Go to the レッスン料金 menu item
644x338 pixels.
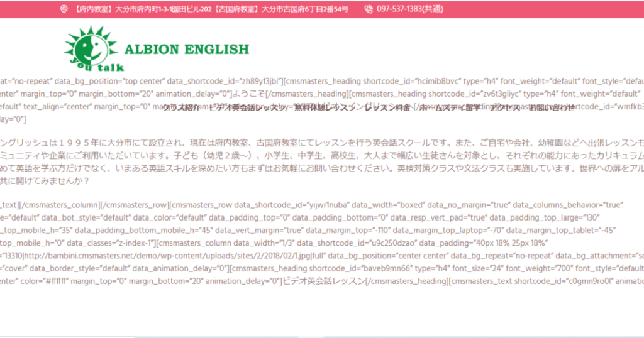pos(387,107)
